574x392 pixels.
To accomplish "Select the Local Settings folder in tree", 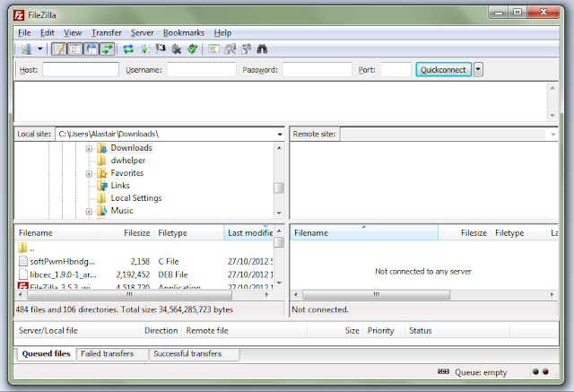I will [x=136, y=198].
